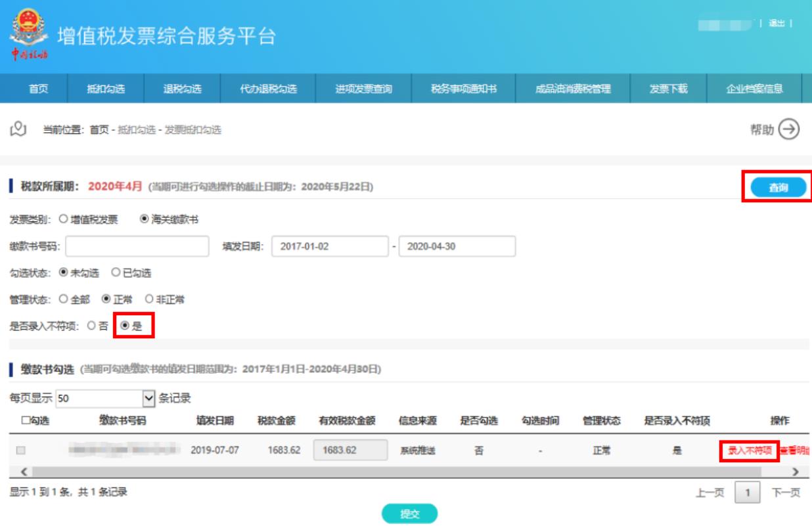This screenshot has height=526, width=812.
Task: Open the end date 2020-04-30 picker
Action: click(x=457, y=247)
